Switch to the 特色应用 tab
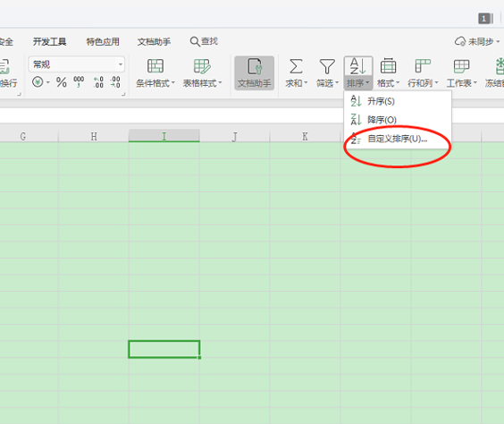This screenshot has width=504, height=424. pos(103,42)
